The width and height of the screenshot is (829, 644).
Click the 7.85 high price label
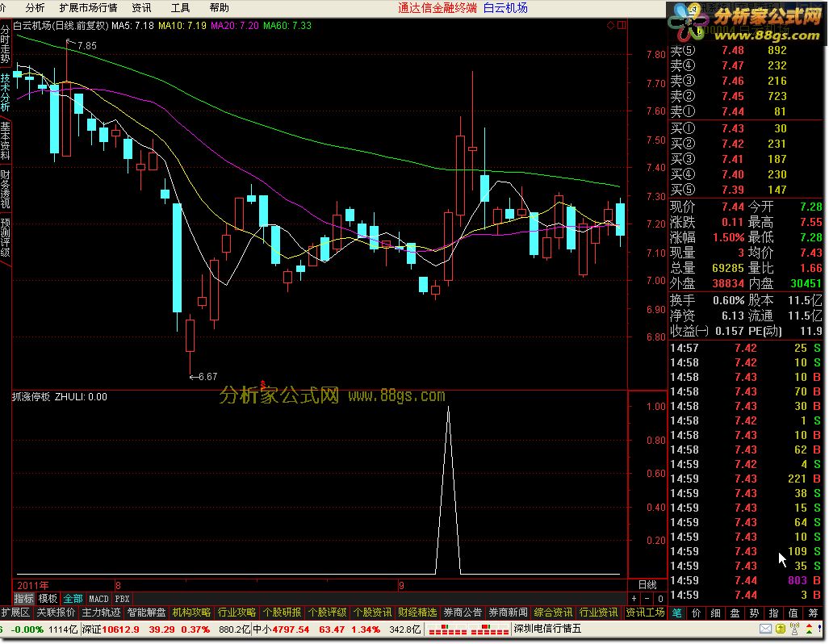pos(86,46)
